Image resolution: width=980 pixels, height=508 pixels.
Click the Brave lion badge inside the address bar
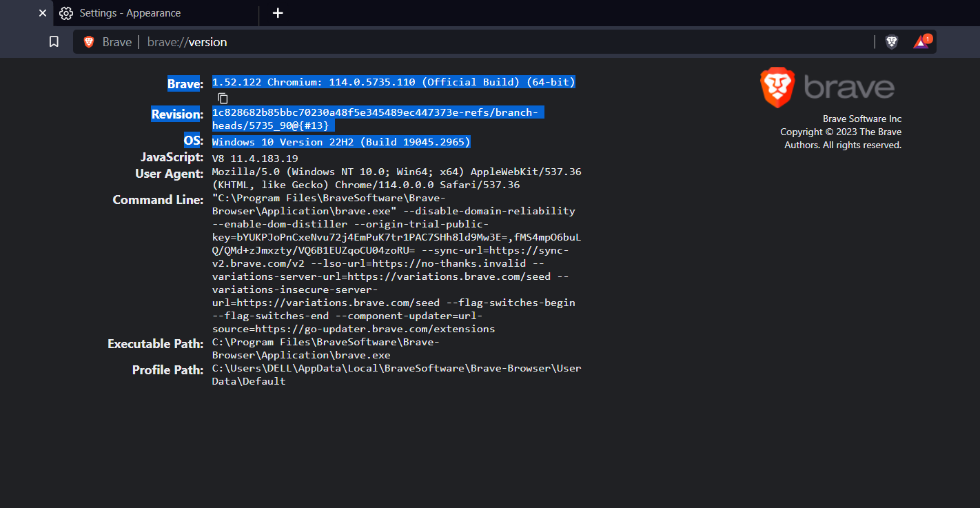pyautogui.click(x=88, y=41)
